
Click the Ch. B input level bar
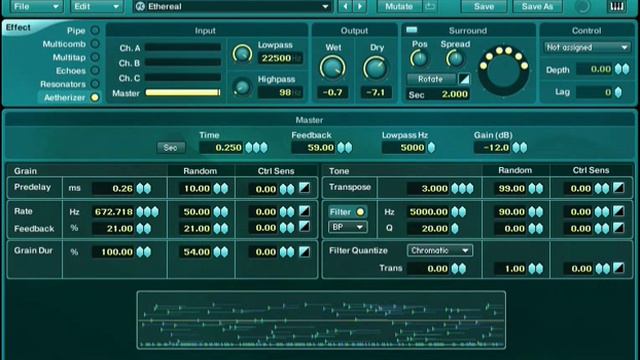(183, 63)
